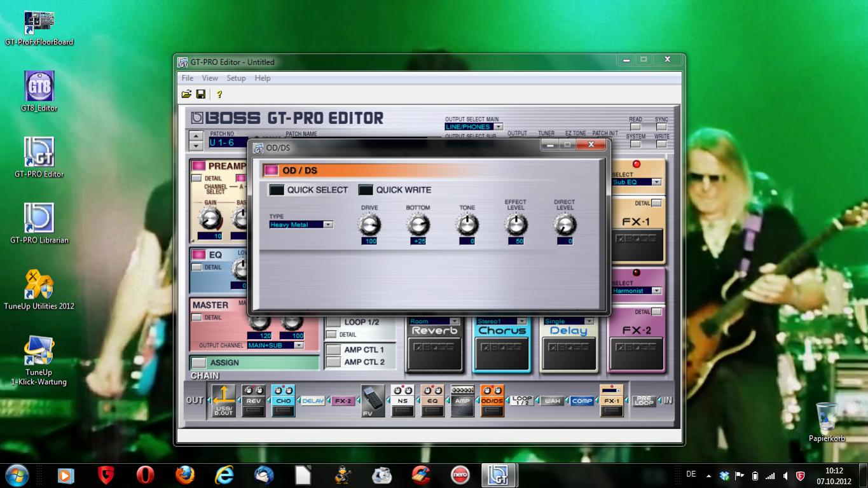
Task: Click the TONE knob
Action: (467, 225)
